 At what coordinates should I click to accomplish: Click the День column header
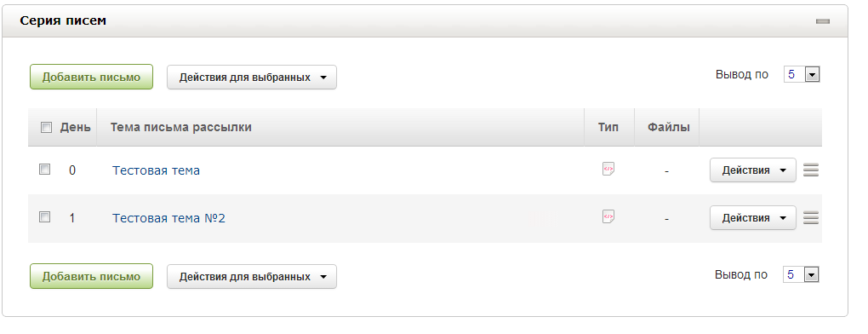click(75, 128)
